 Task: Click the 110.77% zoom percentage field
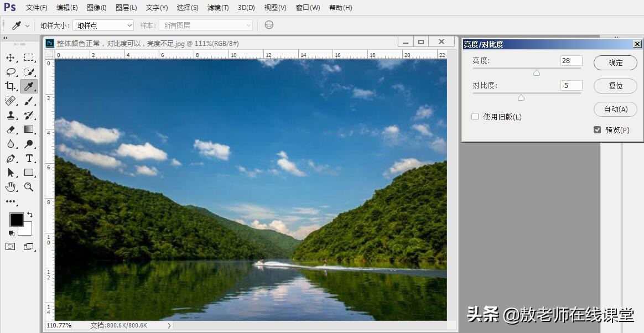coord(58,326)
